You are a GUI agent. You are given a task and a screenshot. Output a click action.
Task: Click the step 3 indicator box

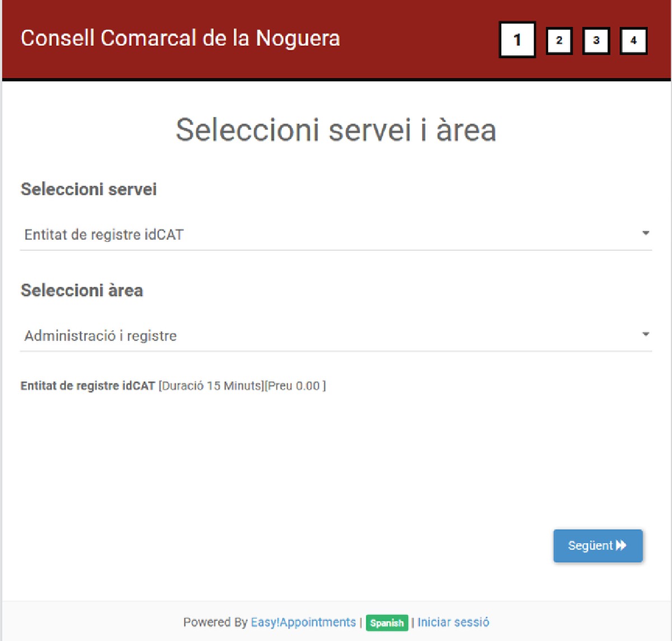596,41
